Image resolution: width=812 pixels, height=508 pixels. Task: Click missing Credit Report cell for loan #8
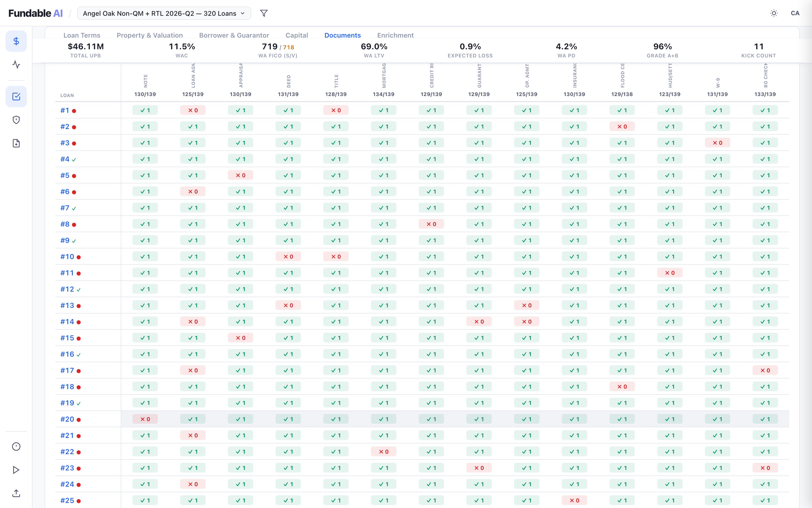(431, 224)
